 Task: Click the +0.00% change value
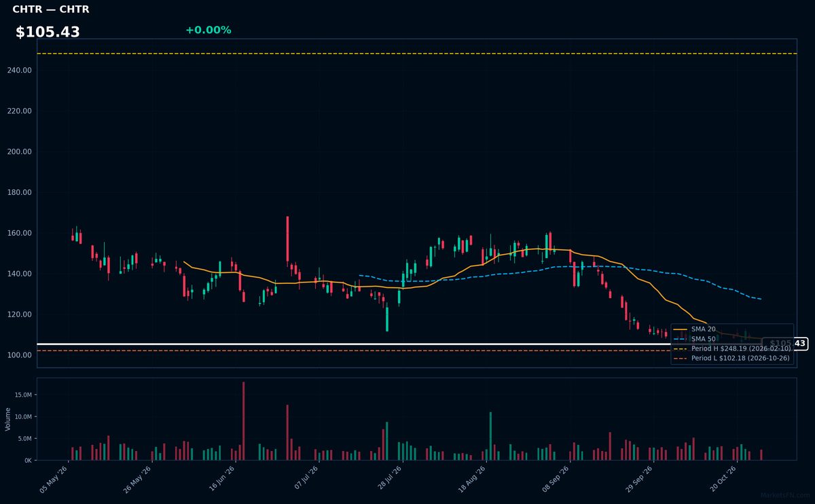pyautogui.click(x=208, y=30)
